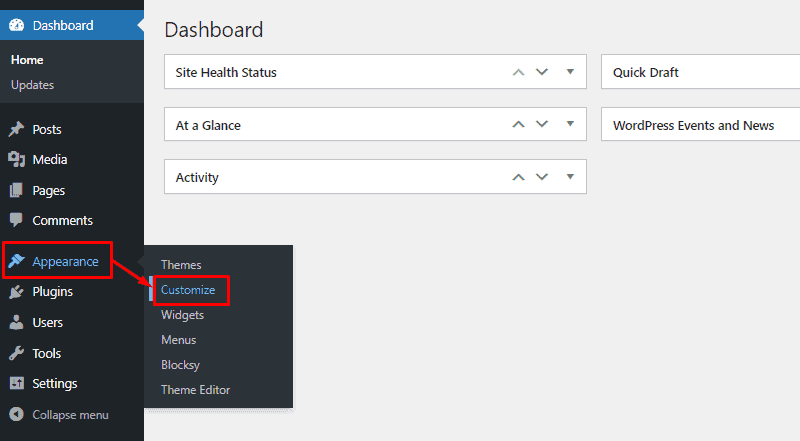
Task: Click the Tools wrench icon
Action: pos(17,354)
